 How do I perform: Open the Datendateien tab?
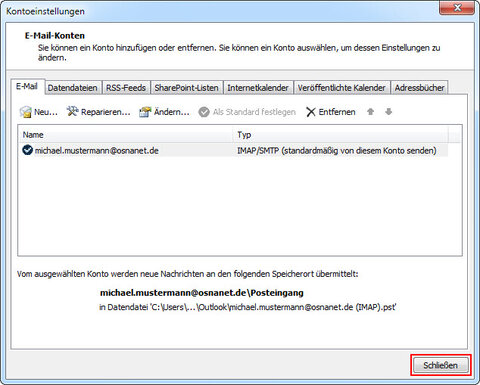coord(73,88)
